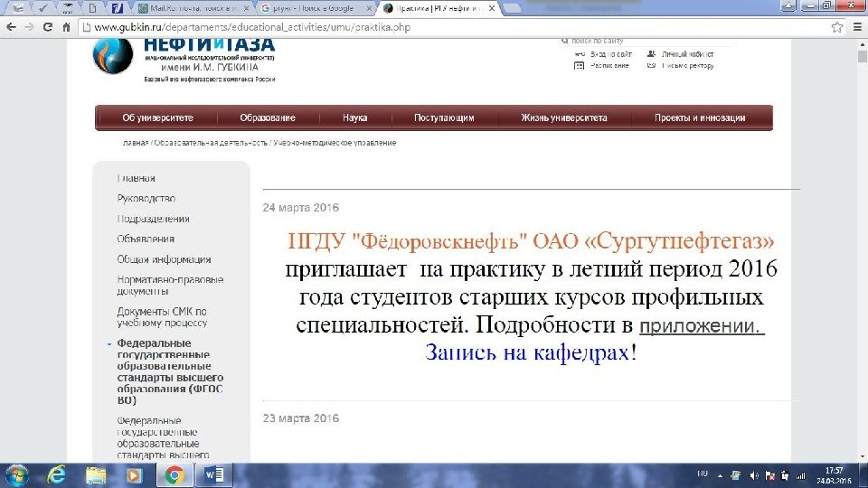This screenshot has width=868, height=488.
Task: Click the envelope icon beside Письмо ректору
Action: [652, 65]
